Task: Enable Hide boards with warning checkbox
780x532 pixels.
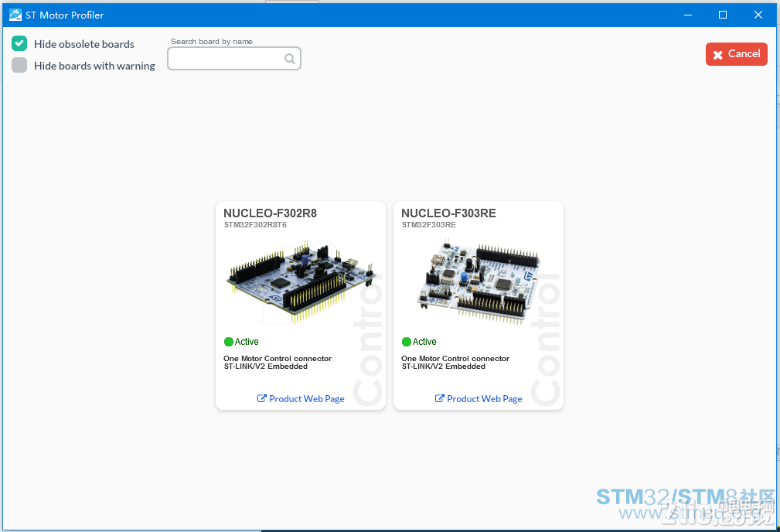Action: click(19, 65)
